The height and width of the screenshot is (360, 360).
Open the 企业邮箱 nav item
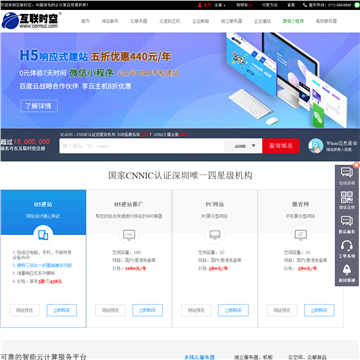click(x=200, y=21)
